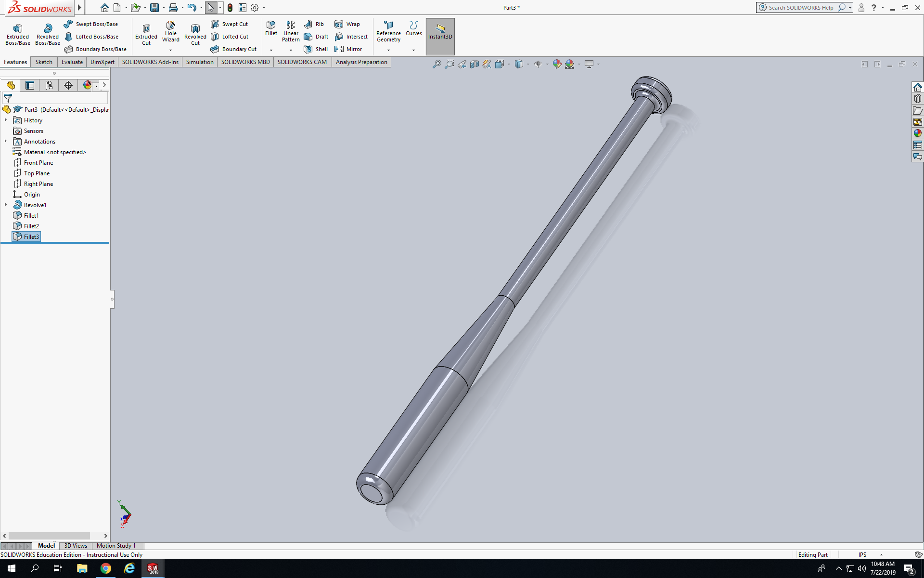Open the ConfigurationManager tab icon
This screenshot has width=924, height=578.
tap(49, 85)
